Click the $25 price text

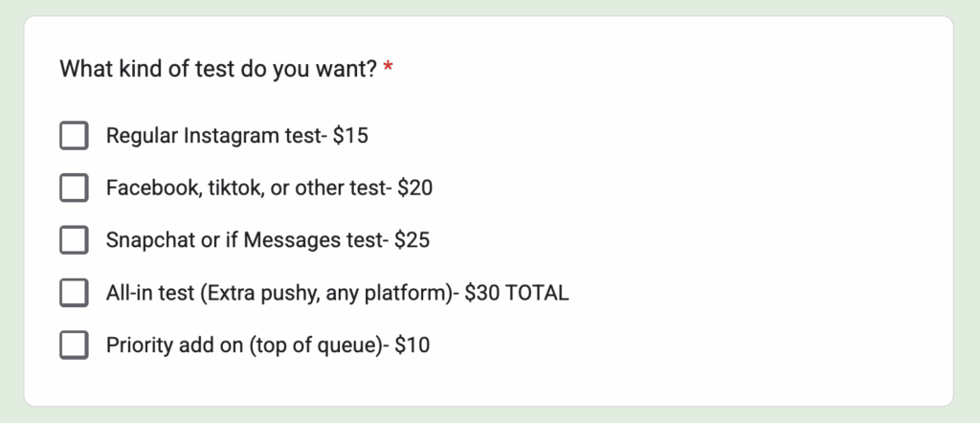[412, 240]
